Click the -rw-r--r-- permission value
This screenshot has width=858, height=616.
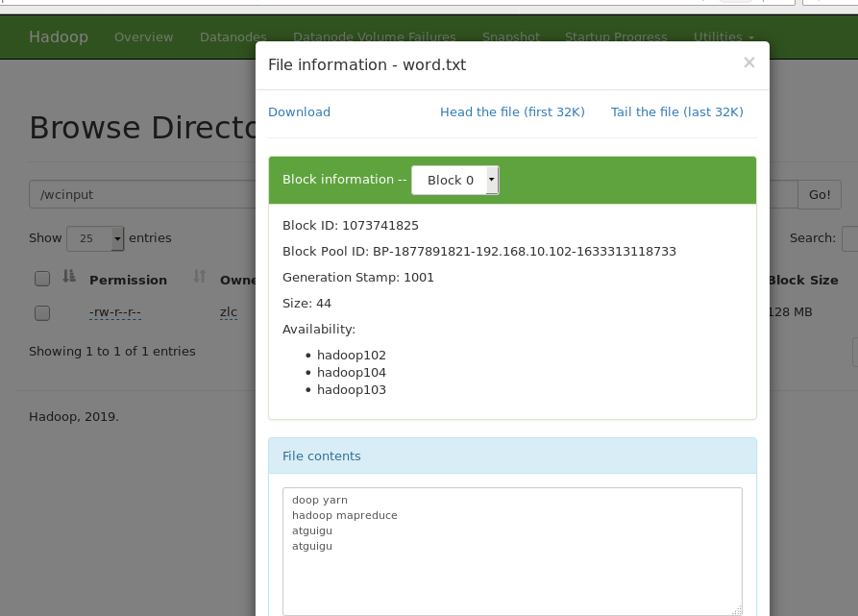click(115, 312)
